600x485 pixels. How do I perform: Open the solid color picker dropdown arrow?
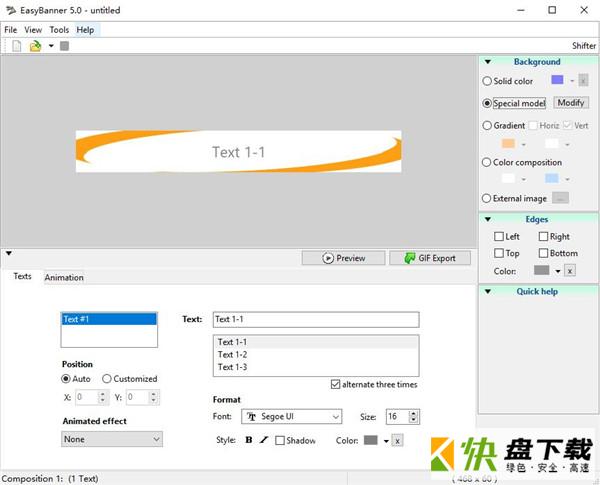(x=572, y=81)
